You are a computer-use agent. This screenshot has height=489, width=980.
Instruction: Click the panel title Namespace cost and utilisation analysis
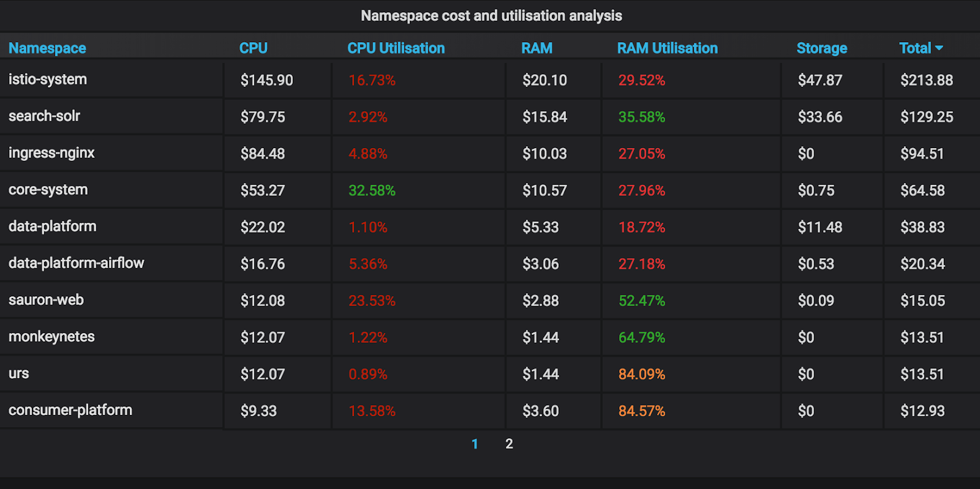pos(491,16)
